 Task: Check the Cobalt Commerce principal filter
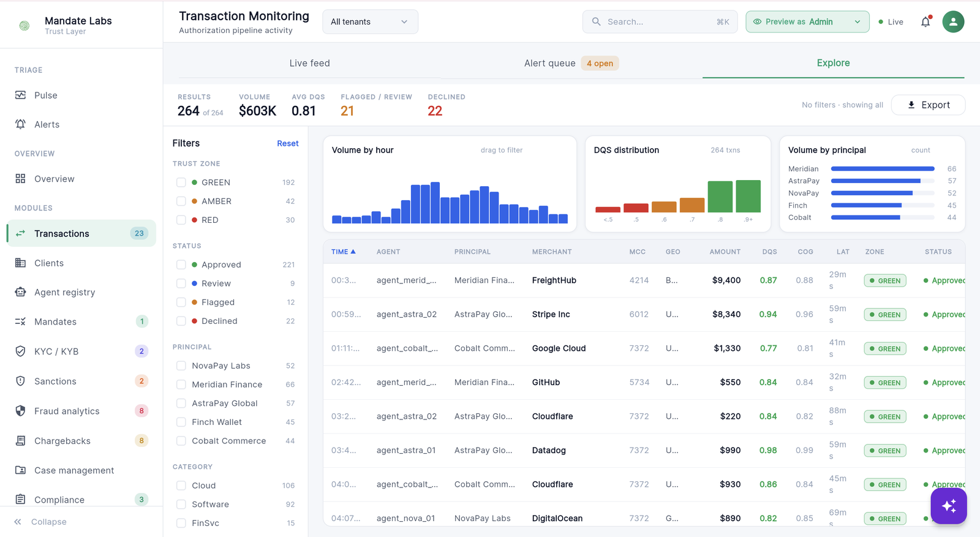pyautogui.click(x=181, y=441)
